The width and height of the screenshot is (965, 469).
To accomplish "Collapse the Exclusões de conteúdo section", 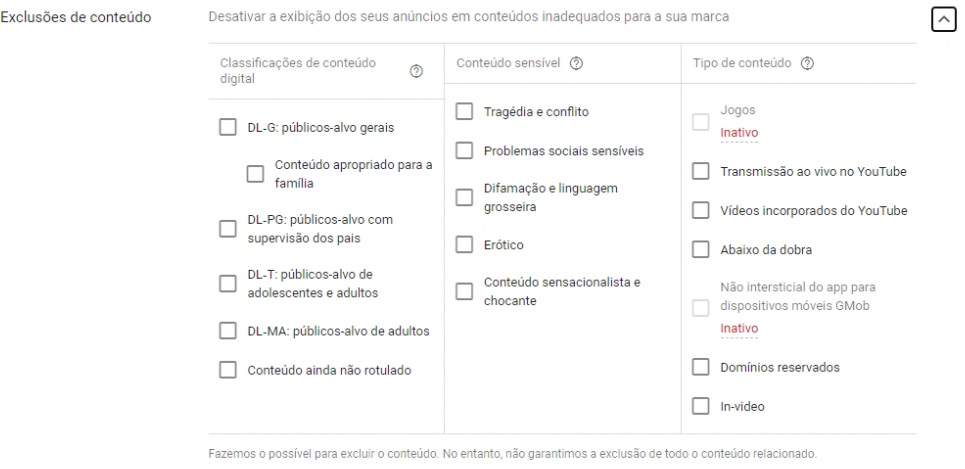I will coord(943,19).
